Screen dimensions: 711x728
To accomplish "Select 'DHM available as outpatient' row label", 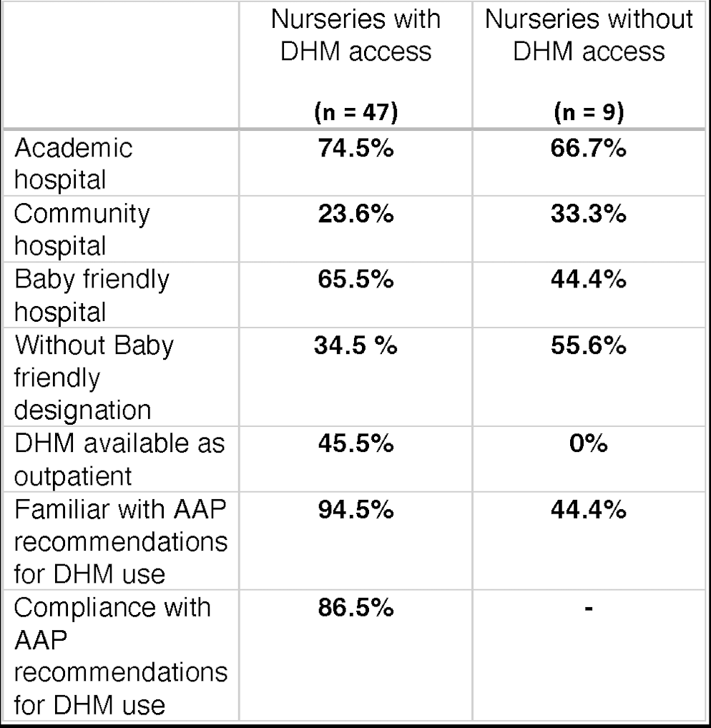I will coord(119,460).
